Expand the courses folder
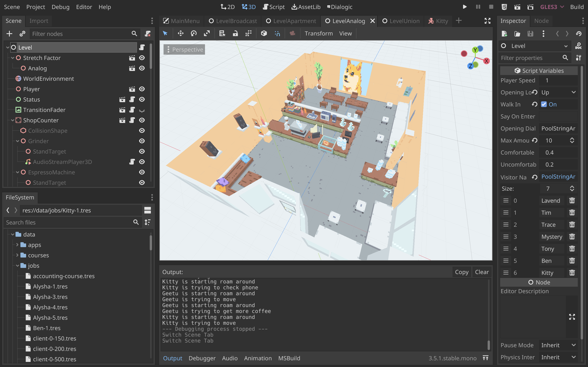The width and height of the screenshot is (588, 367). (x=17, y=255)
